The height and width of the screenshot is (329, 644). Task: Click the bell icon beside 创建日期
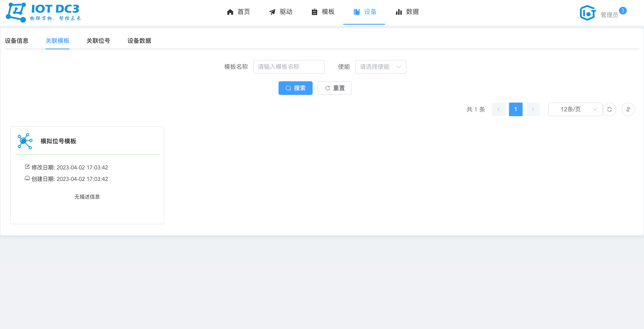point(27,178)
